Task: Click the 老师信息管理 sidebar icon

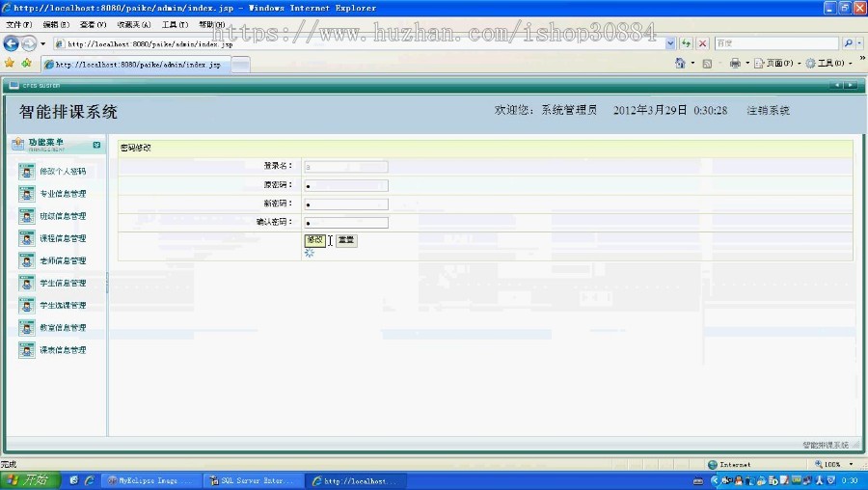Action: click(26, 260)
